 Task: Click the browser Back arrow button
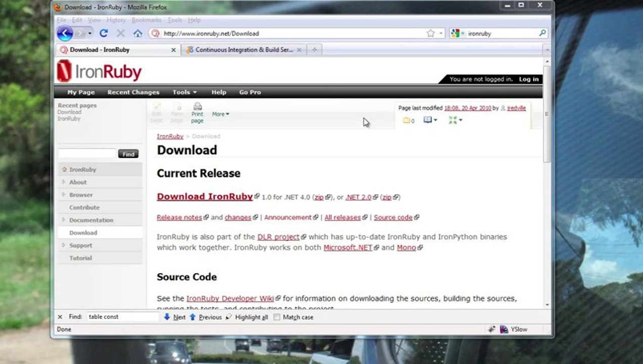pos(65,33)
